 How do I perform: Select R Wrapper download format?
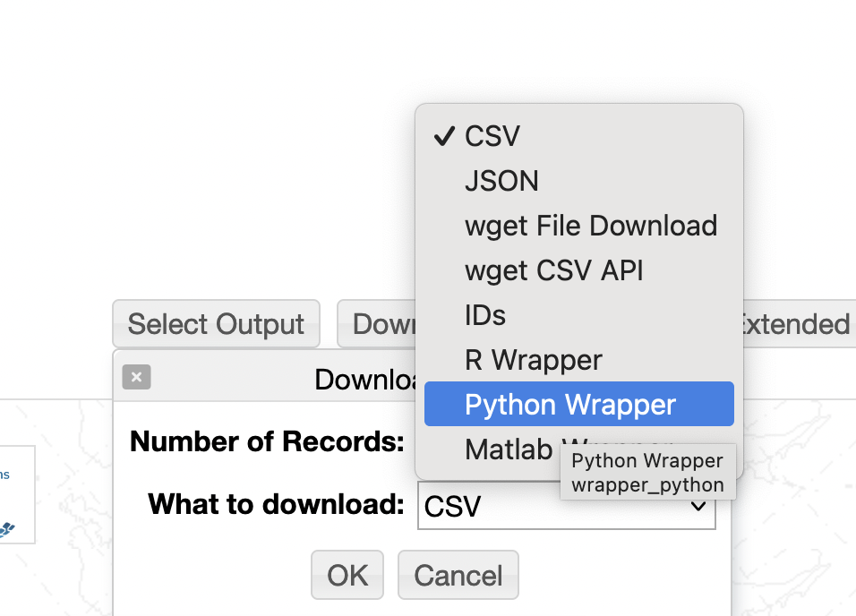pos(533,360)
